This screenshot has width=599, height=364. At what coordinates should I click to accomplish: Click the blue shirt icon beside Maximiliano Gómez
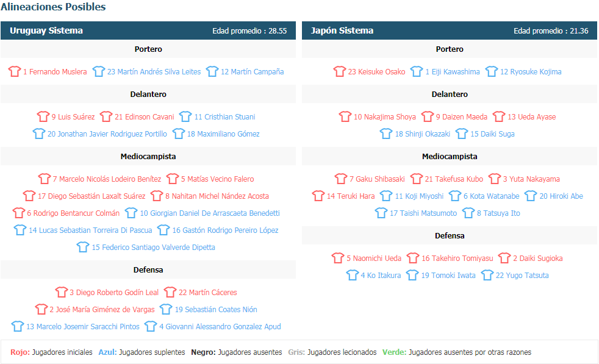pyautogui.click(x=178, y=134)
